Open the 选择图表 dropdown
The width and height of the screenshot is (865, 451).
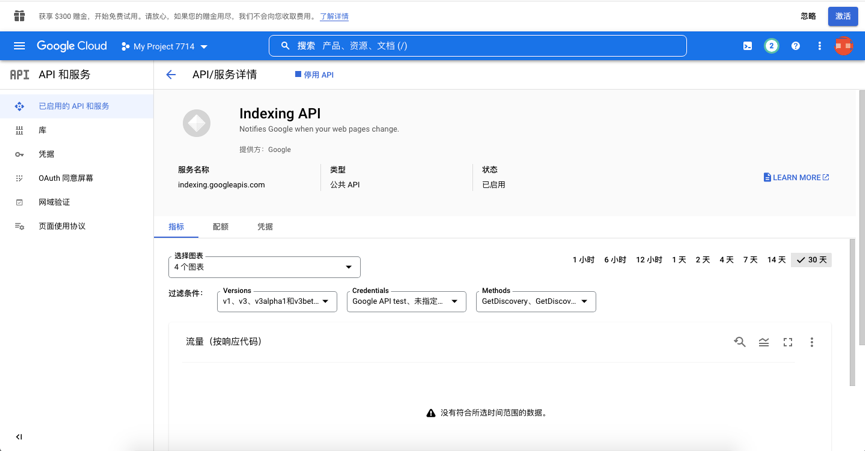[x=264, y=267]
